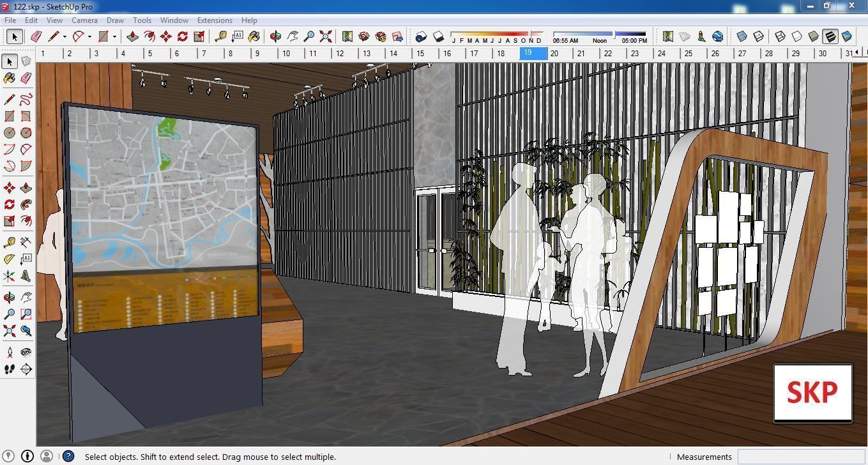Select the Section Plane tool in left toolbar
This screenshot has width=868, height=465.
pos(26,369)
